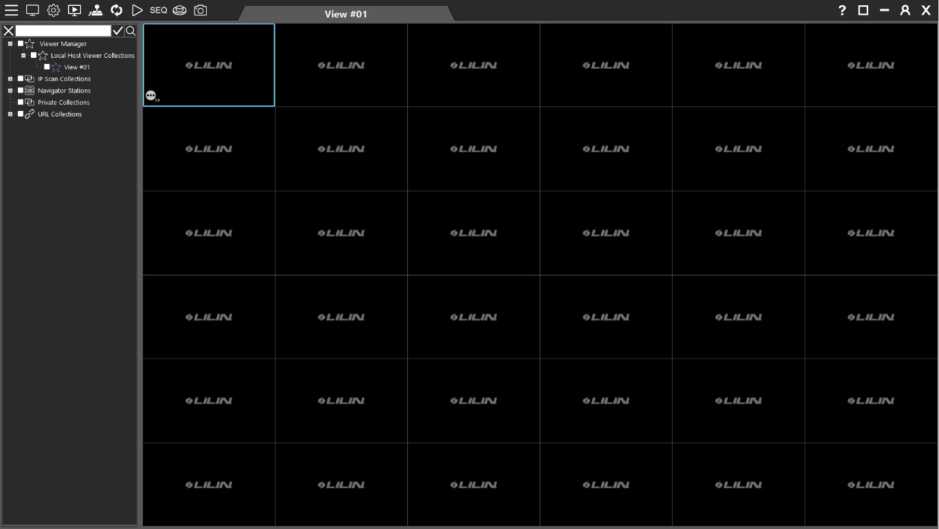Click the user account icon

coord(905,10)
